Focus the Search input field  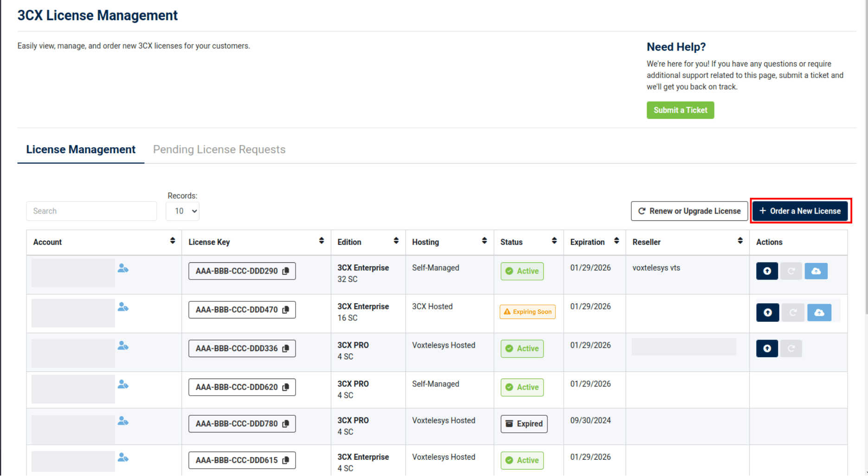pyautogui.click(x=91, y=211)
